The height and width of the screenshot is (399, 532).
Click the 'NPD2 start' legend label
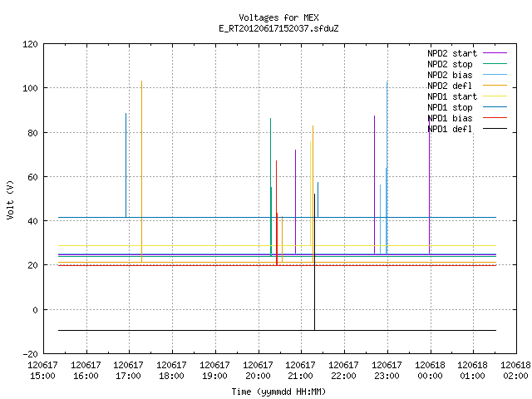click(452, 53)
